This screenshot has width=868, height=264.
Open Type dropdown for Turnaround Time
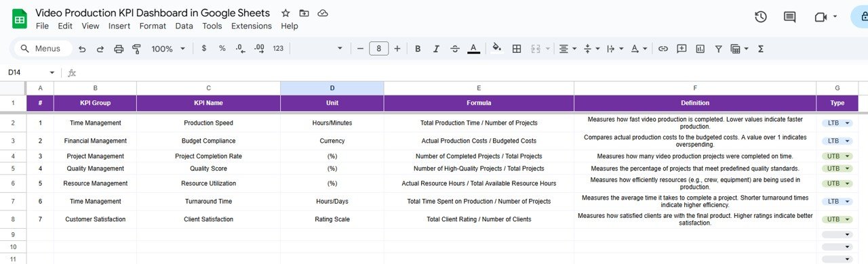tap(837, 201)
